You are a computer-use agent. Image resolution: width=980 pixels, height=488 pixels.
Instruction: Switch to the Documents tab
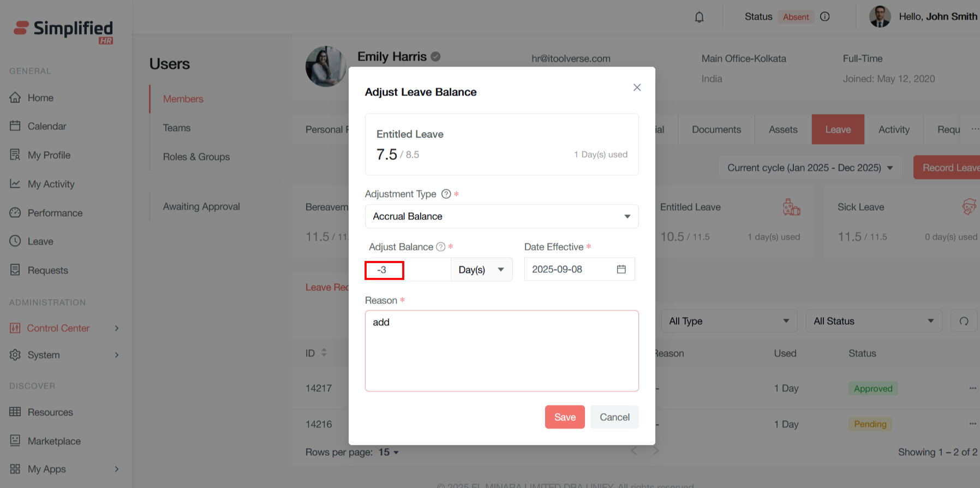716,129
